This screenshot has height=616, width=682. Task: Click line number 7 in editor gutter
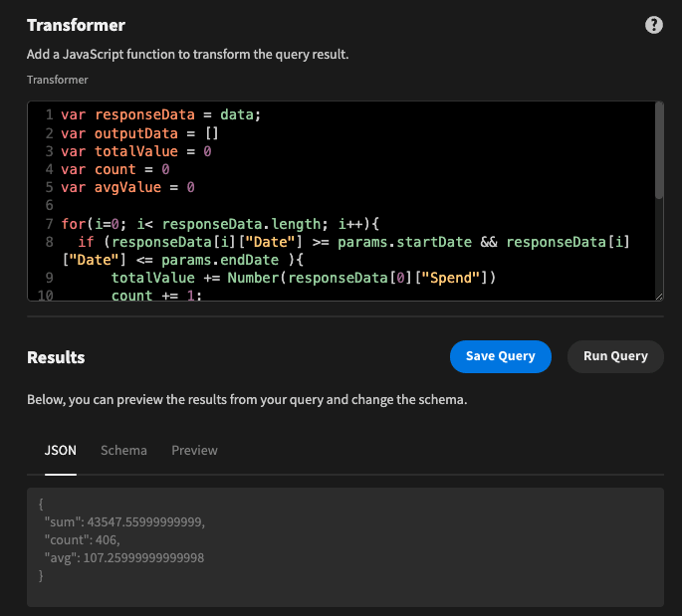point(49,224)
